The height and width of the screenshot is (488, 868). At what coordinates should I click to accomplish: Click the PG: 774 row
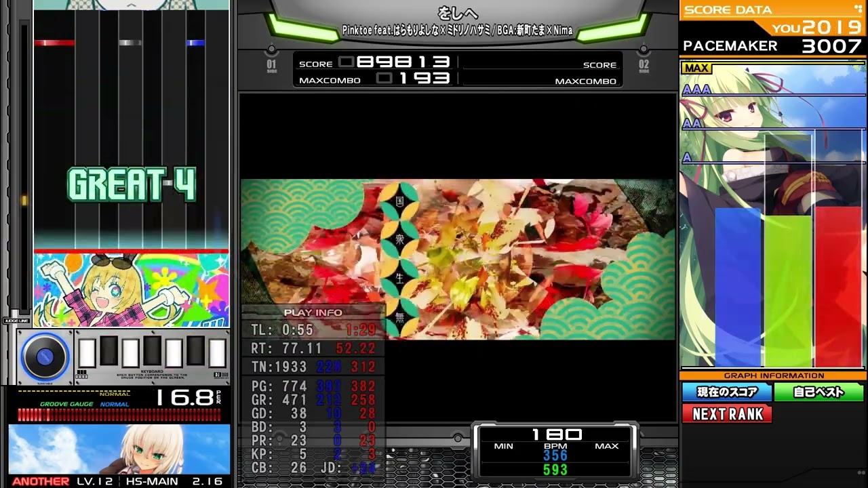[313, 386]
